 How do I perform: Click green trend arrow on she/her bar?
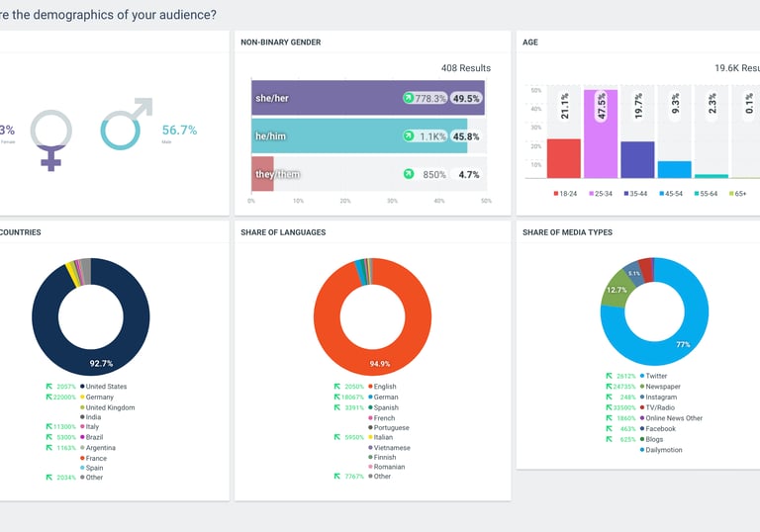[x=409, y=98]
